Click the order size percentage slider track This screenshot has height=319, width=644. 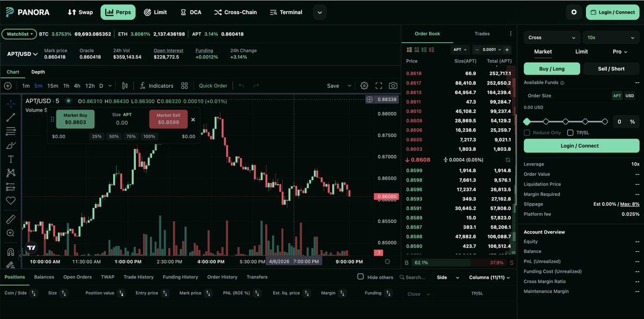coord(566,122)
